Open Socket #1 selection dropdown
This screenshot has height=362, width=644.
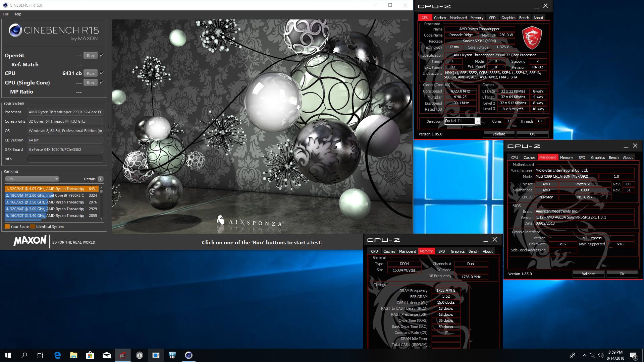coord(463,121)
